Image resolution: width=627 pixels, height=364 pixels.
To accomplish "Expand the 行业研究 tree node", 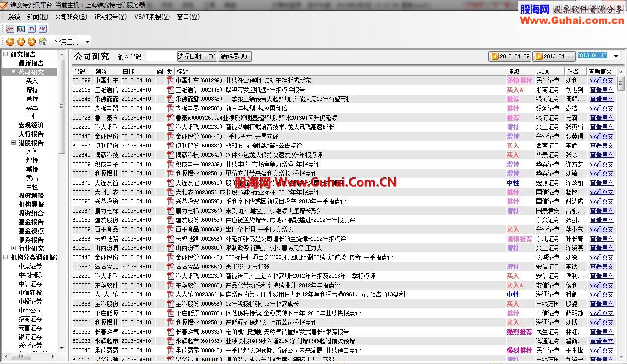I will (14, 248).
